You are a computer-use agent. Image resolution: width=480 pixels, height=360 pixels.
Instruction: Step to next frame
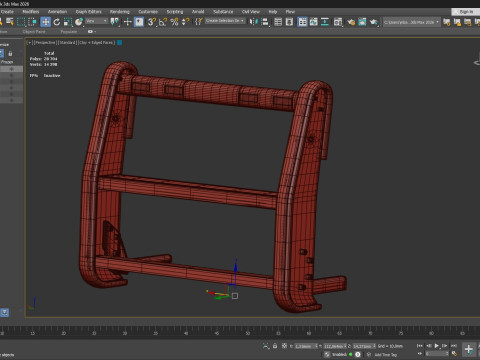click(445, 346)
